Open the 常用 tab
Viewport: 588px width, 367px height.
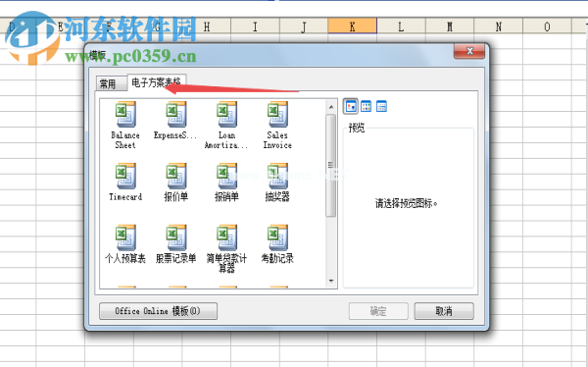coord(112,83)
